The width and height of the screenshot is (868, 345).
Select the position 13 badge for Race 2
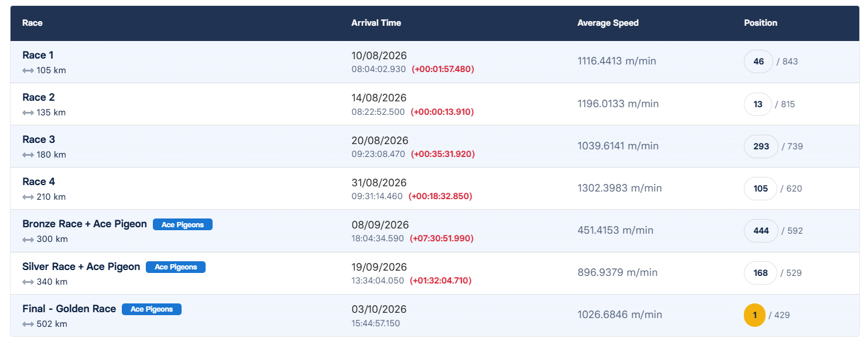click(x=758, y=104)
